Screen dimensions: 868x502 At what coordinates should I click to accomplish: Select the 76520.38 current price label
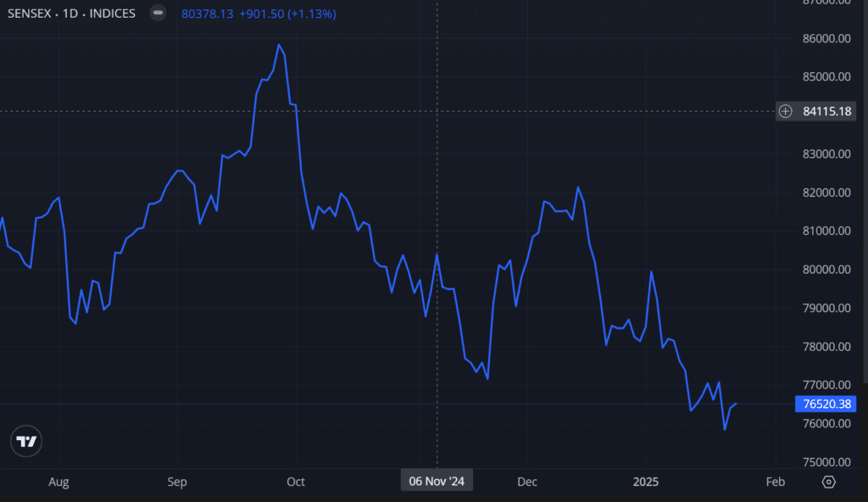click(x=826, y=404)
